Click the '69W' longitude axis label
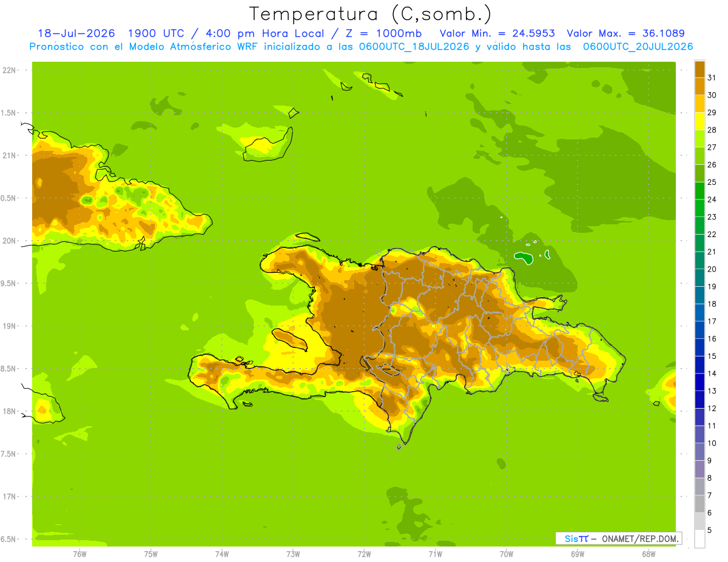The width and height of the screenshot is (728, 562). click(578, 554)
